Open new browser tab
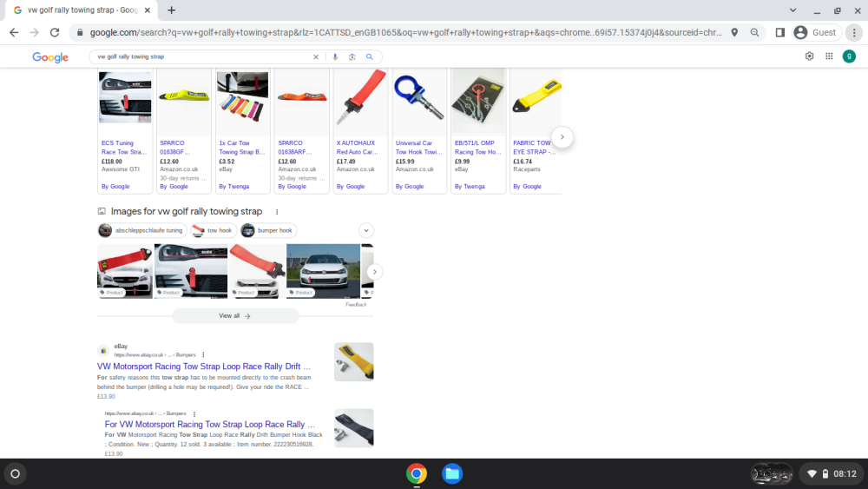The width and height of the screenshot is (868, 489). pos(172,10)
